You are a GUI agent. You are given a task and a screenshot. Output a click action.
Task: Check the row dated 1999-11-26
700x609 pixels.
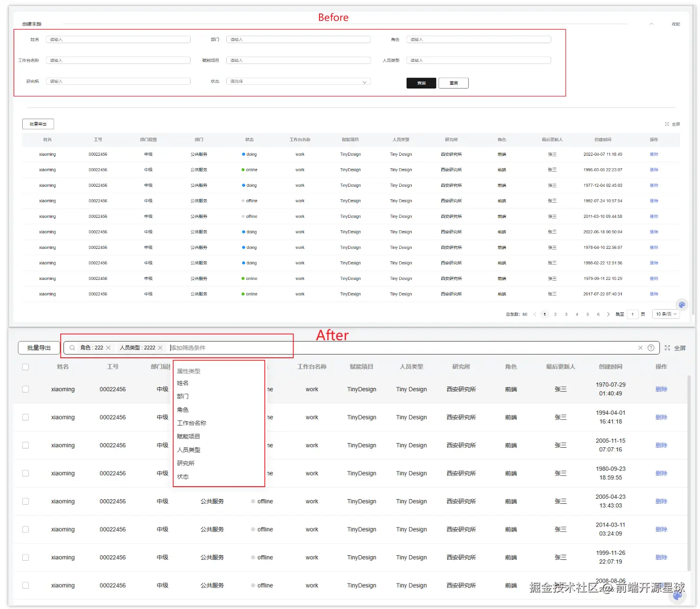pos(25,558)
